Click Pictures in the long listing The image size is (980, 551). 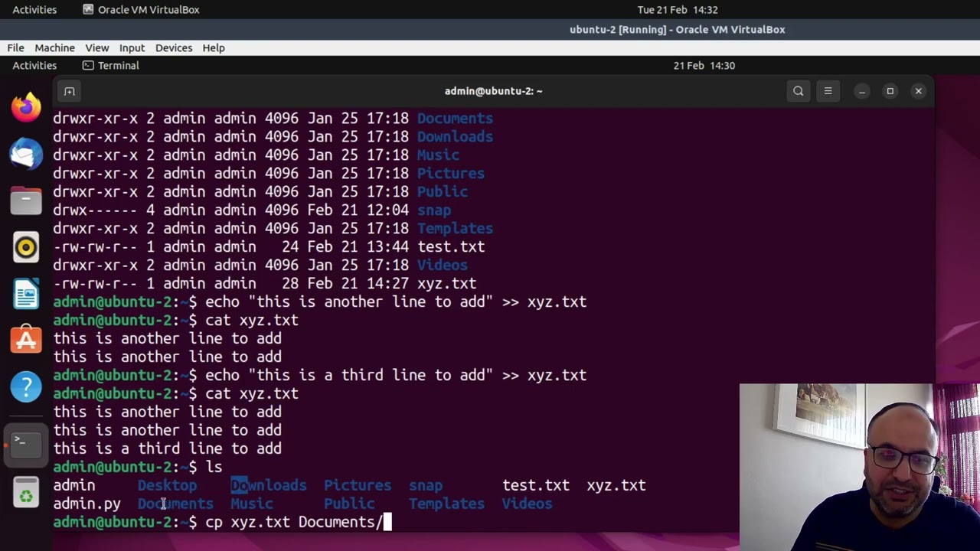[x=451, y=174]
